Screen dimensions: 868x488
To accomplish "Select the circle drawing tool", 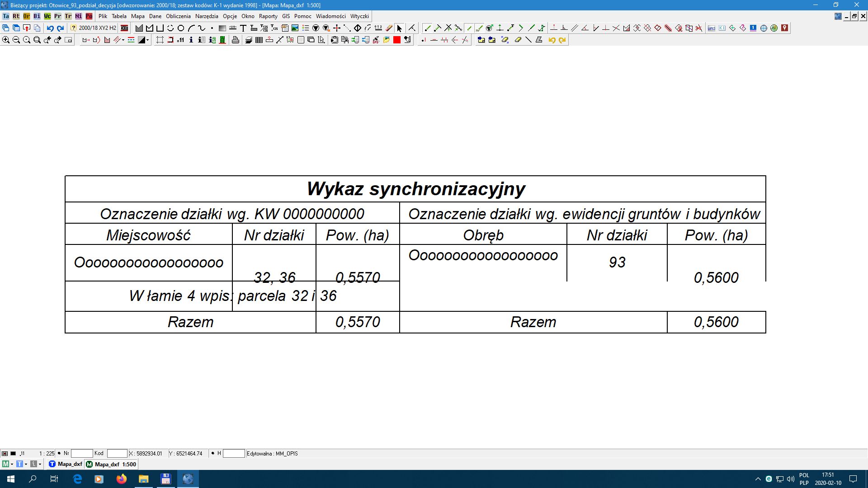I will (181, 28).
